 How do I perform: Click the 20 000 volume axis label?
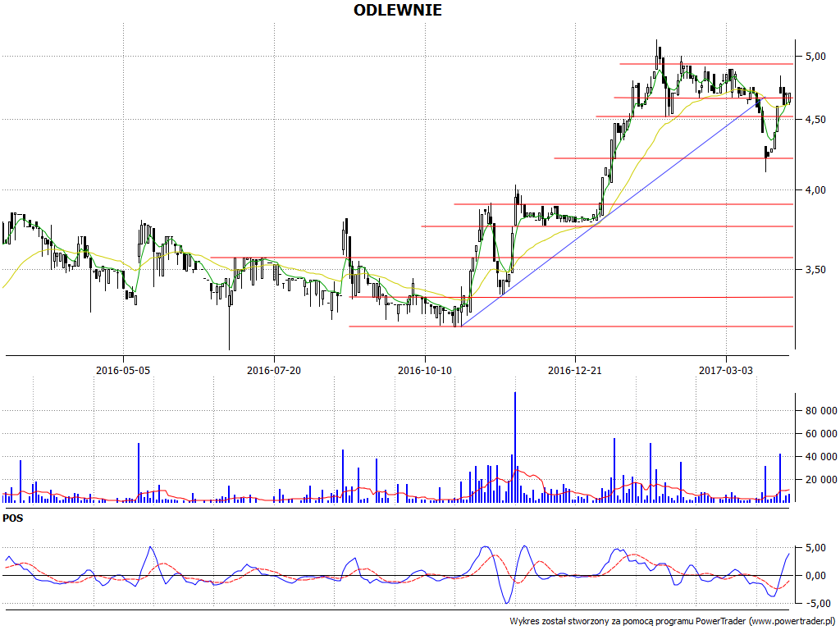tap(820, 479)
